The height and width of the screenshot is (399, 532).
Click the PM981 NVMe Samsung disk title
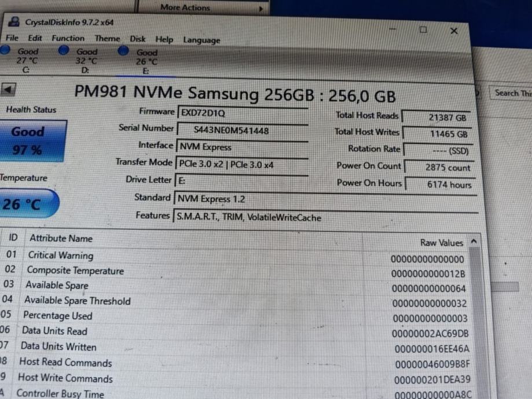[235, 94]
